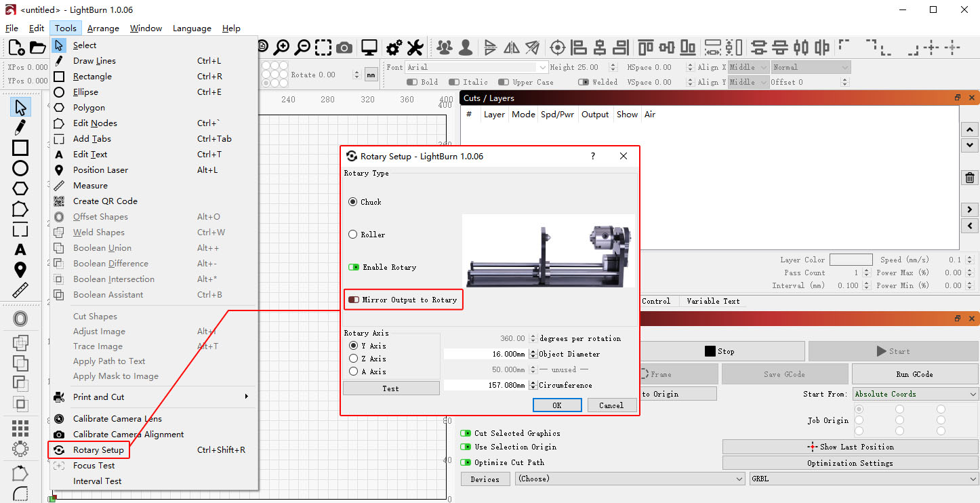Click the Test button in Rotary Setup

391,388
